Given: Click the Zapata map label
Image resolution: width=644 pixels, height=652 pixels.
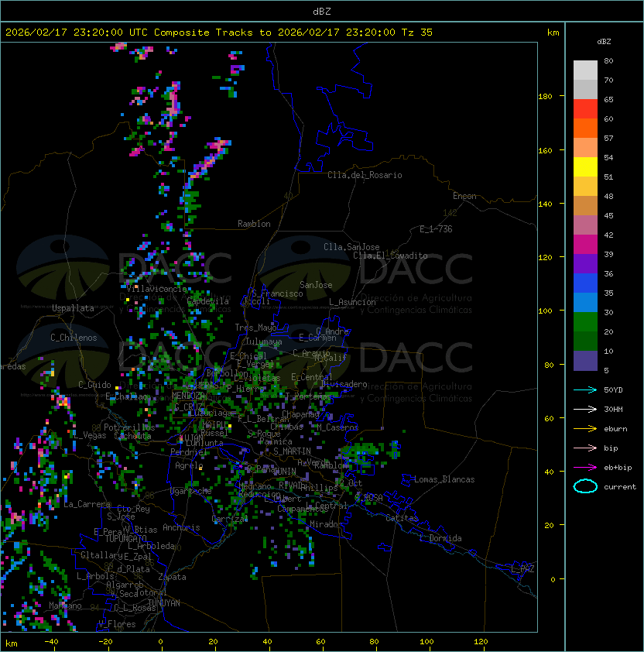Looking at the screenshot, I should (172, 577).
